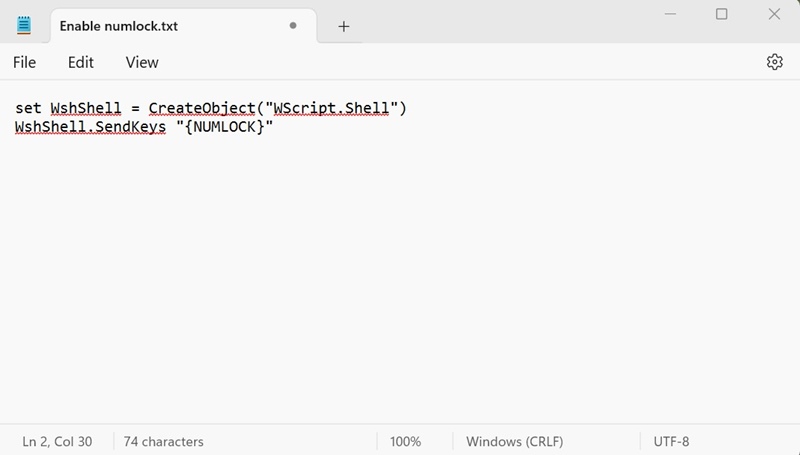Image resolution: width=800 pixels, height=455 pixels.
Task: Click the 100% zoom level indicator
Action: (405, 441)
